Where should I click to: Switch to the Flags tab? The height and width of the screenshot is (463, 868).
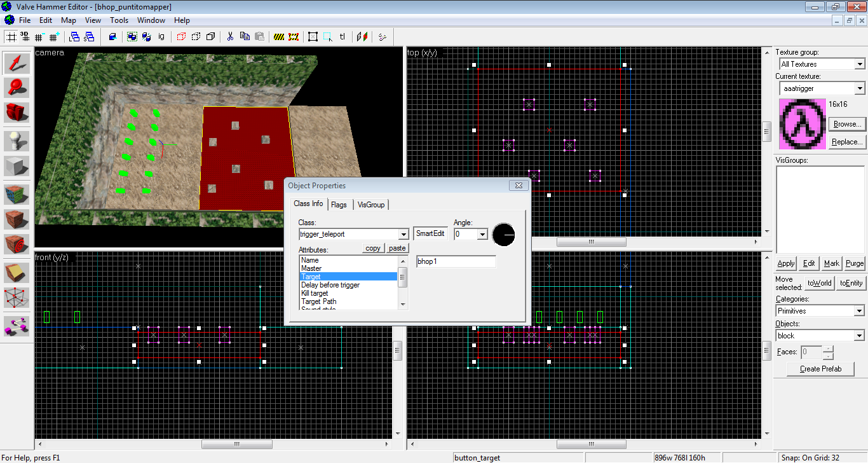pyautogui.click(x=339, y=205)
